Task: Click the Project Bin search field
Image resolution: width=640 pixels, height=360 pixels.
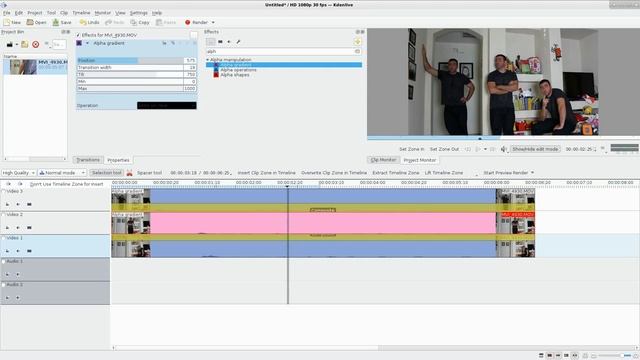Action: pos(59,44)
